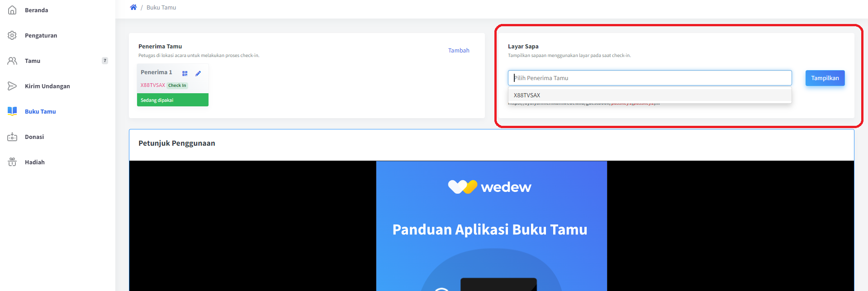Click the Tampilkan button
The height and width of the screenshot is (291, 868).
point(825,78)
